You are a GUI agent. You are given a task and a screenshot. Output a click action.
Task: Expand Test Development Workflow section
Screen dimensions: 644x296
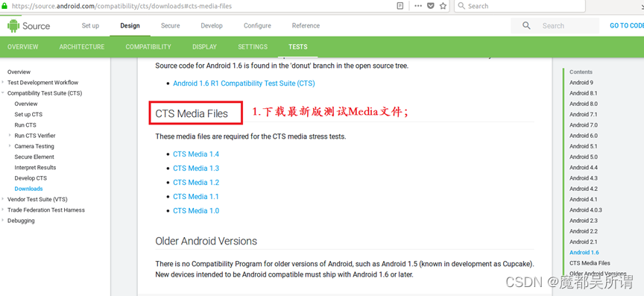tap(3, 82)
